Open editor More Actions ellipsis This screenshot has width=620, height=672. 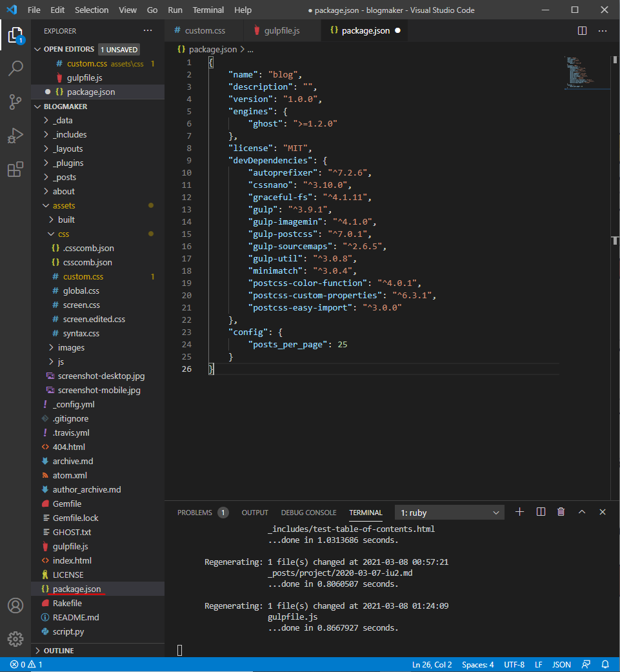(603, 31)
